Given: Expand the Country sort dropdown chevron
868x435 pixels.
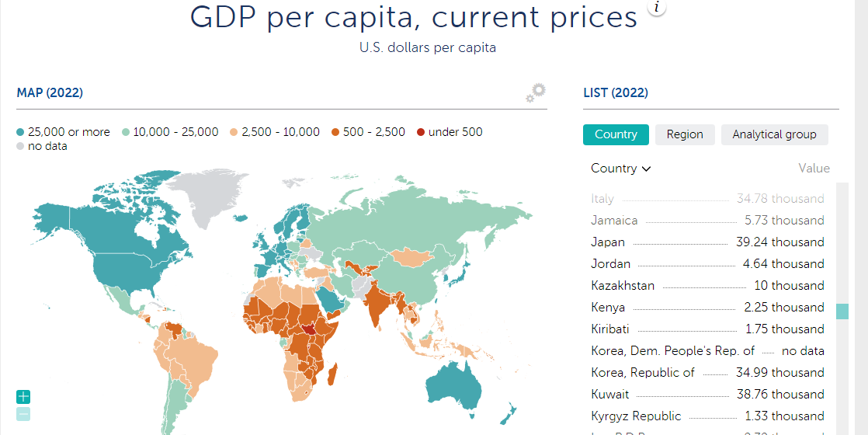Looking at the screenshot, I should (647, 169).
